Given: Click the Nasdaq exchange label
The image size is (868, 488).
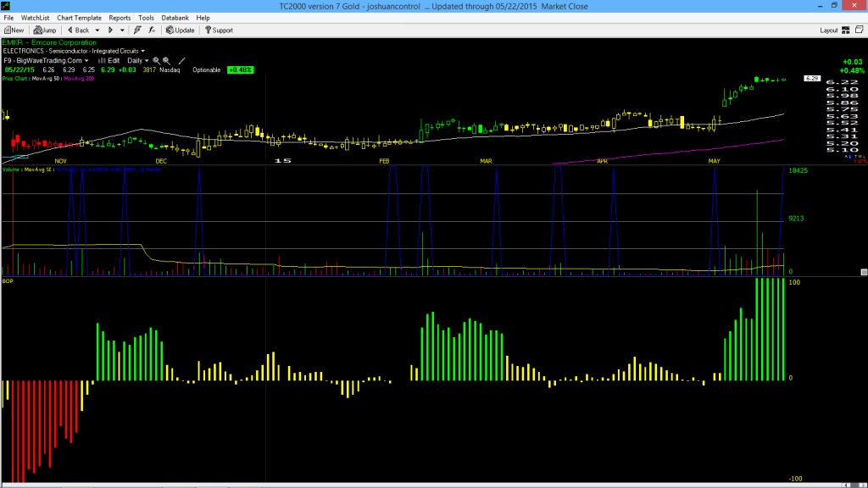Looking at the screenshot, I should 170,70.
